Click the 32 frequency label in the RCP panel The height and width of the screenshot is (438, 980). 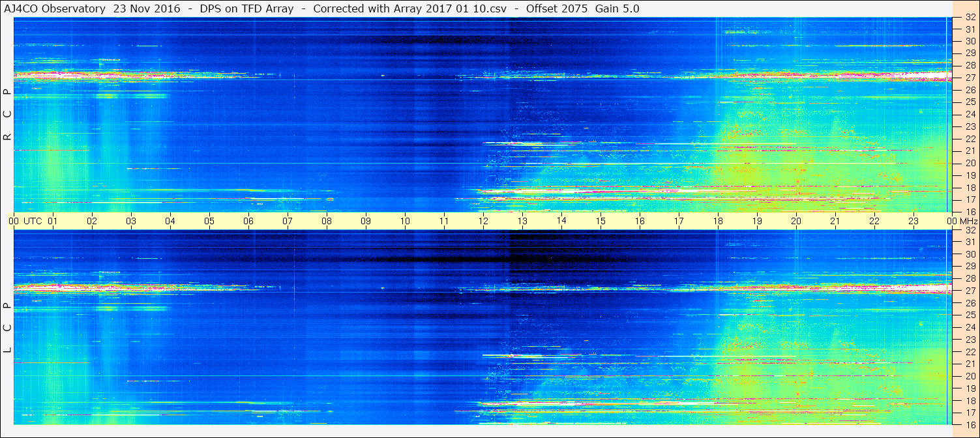coord(970,18)
